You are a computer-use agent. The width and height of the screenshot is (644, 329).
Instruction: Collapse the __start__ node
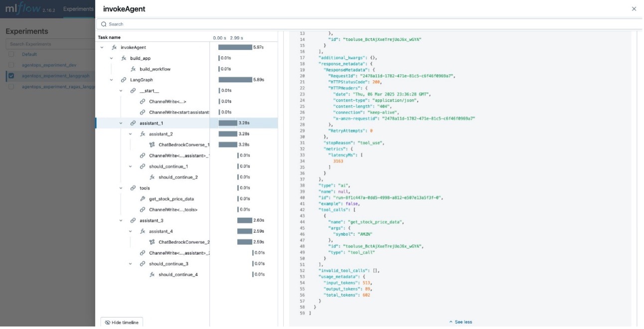pyautogui.click(x=121, y=91)
